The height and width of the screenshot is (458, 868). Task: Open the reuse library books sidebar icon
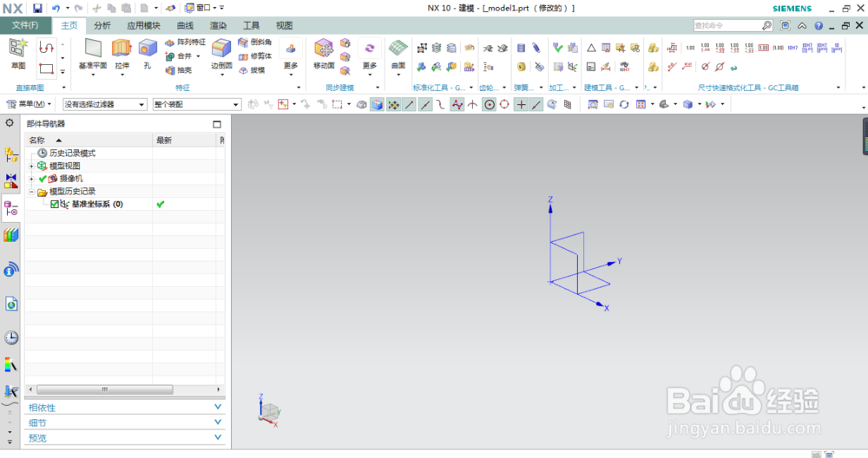pos(11,236)
